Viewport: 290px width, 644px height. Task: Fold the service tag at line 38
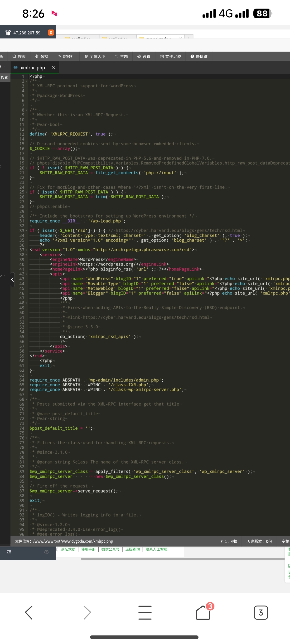pyautogui.click(x=26, y=255)
